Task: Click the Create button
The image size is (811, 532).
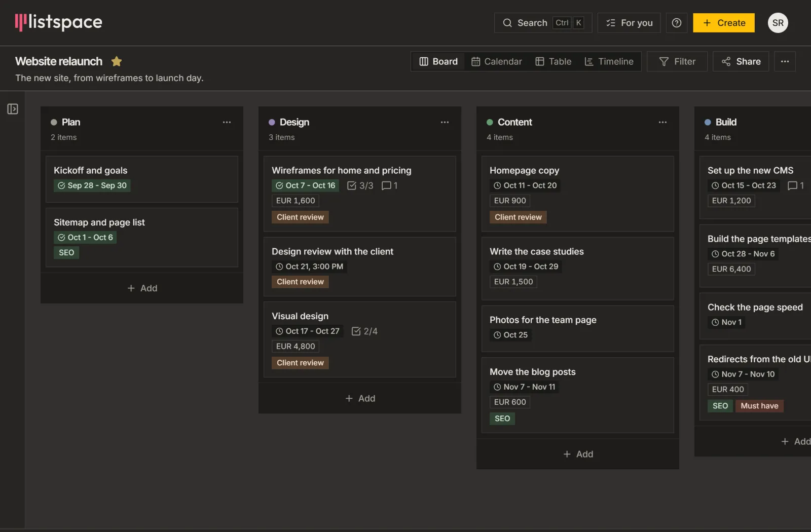Action: click(x=724, y=23)
